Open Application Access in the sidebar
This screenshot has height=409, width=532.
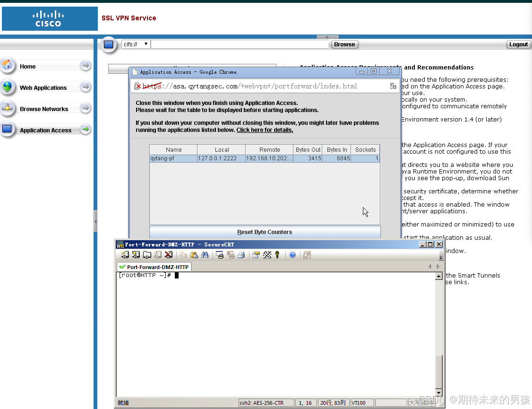click(45, 131)
